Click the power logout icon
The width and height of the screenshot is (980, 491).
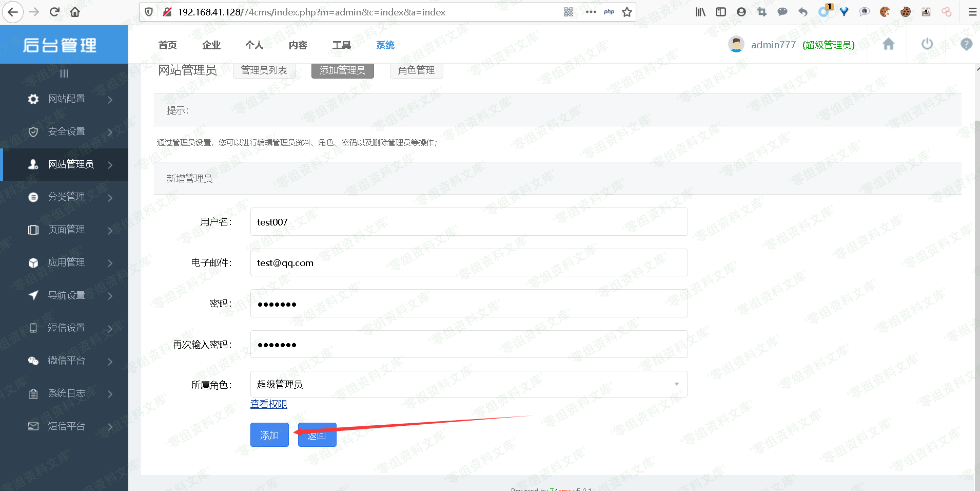pos(927,45)
